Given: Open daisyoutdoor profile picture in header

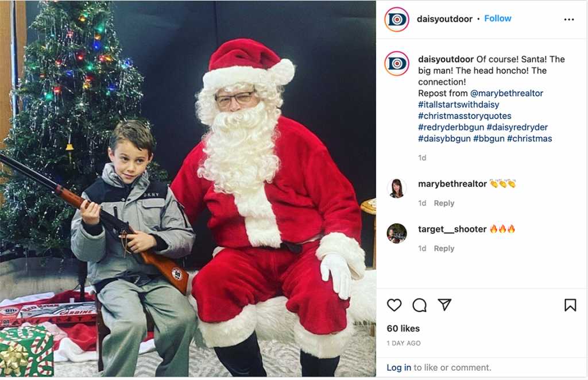Looking at the screenshot, I should (x=397, y=19).
